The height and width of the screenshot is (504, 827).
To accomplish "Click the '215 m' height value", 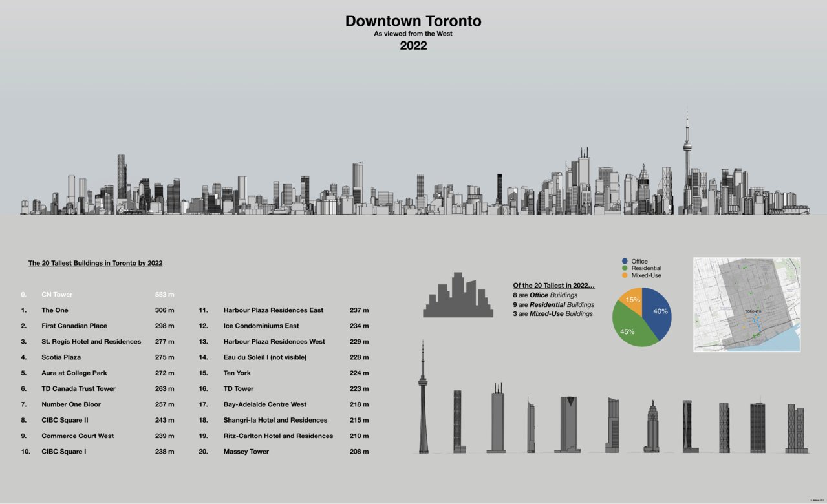I will (x=359, y=420).
